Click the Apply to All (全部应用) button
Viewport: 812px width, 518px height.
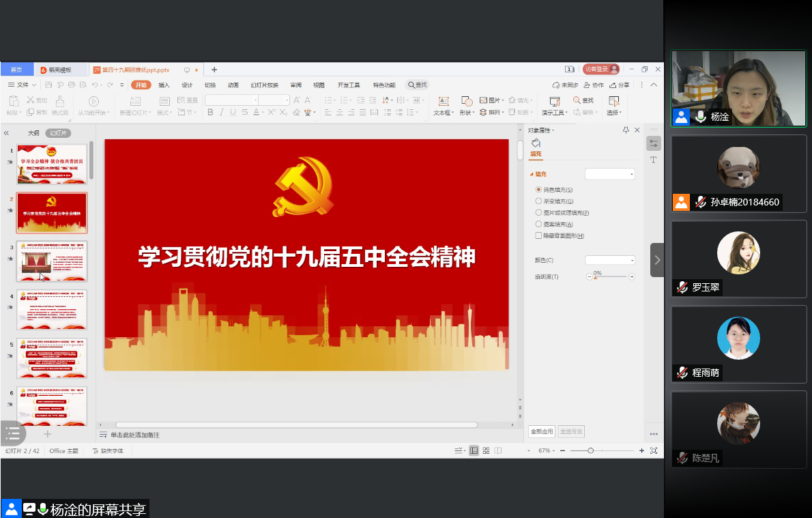[x=541, y=432]
